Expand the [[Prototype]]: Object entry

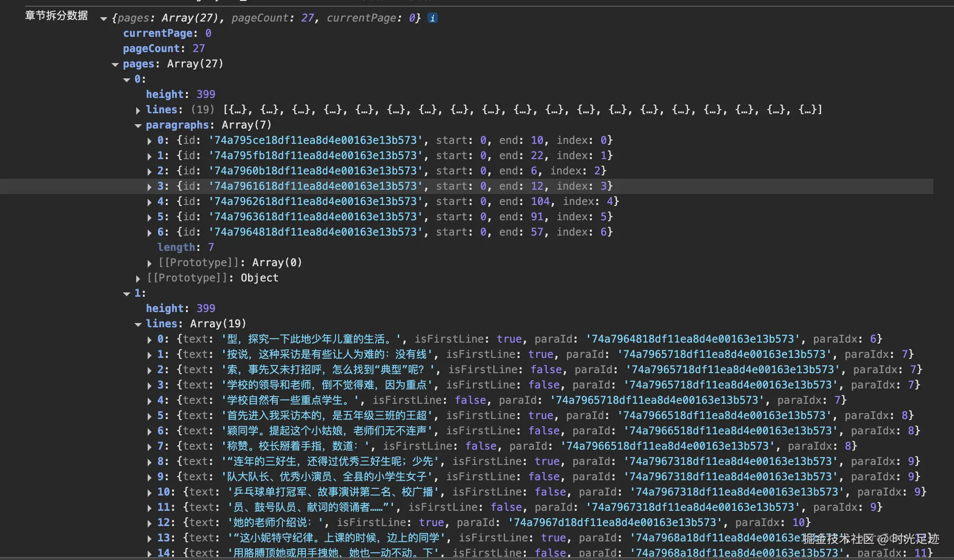[138, 279]
